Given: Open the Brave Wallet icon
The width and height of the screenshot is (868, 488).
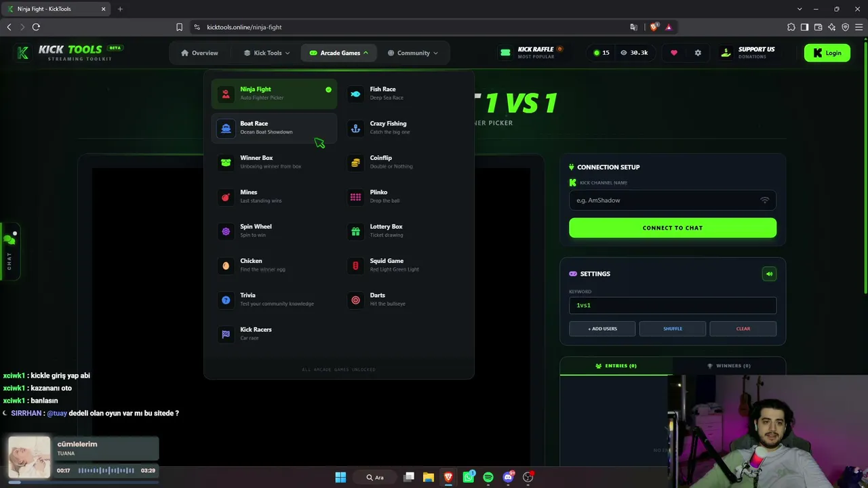Looking at the screenshot, I should (x=818, y=27).
